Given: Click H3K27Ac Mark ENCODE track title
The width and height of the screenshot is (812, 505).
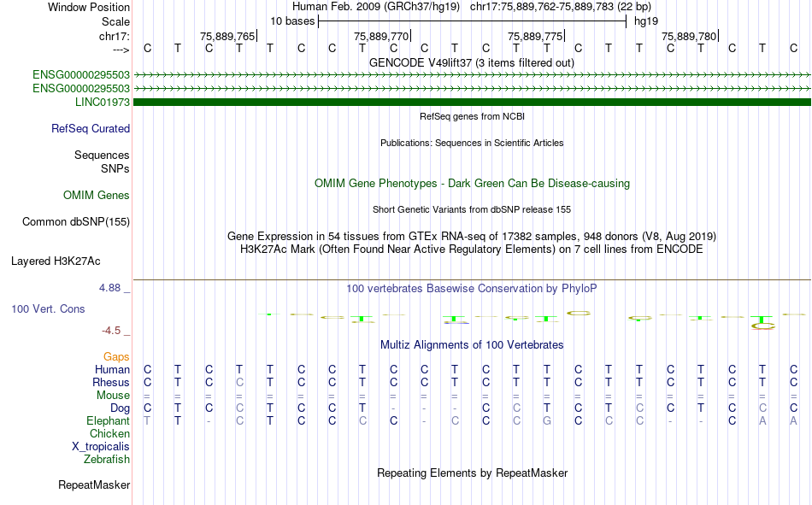Looking at the screenshot, I should coord(472,250).
